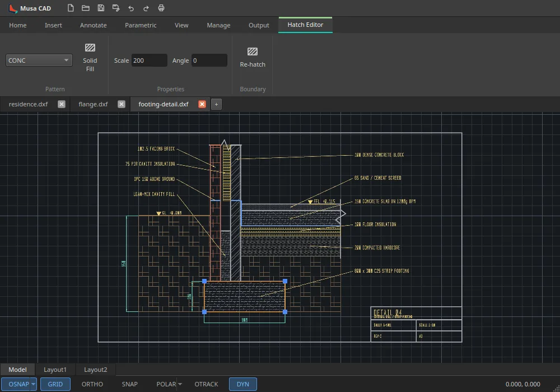560x392 pixels.
Task: Select footing-detail.dxf document tab
Action: [x=164, y=104]
